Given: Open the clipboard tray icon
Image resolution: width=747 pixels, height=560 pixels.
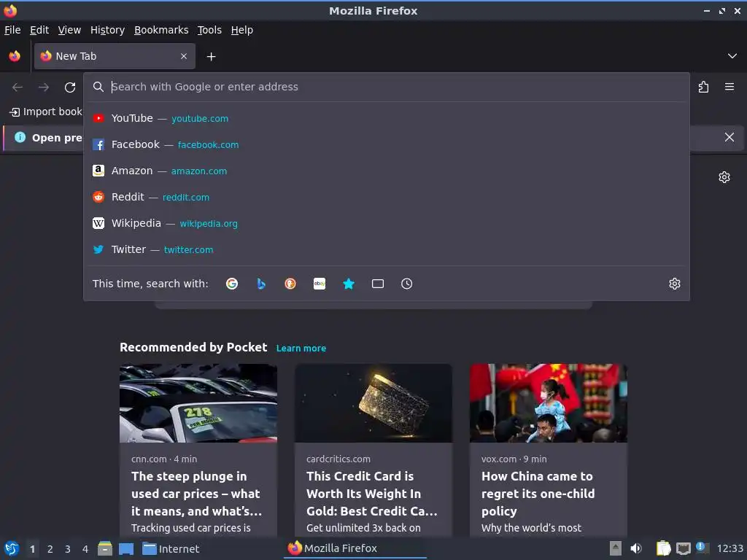Looking at the screenshot, I should click(x=663, y=548).
